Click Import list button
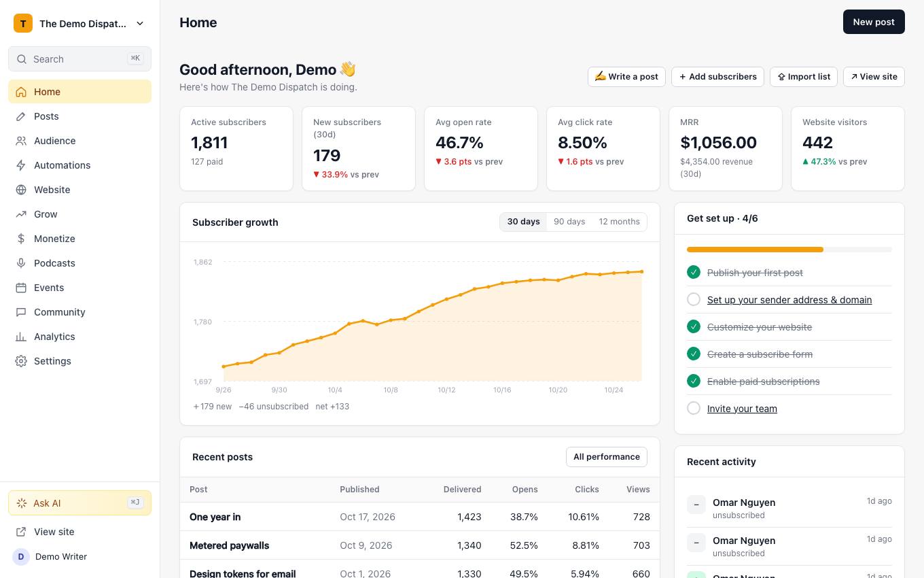Screen dimensions: 924x578 pyautogui.click(x=804, y=77)
